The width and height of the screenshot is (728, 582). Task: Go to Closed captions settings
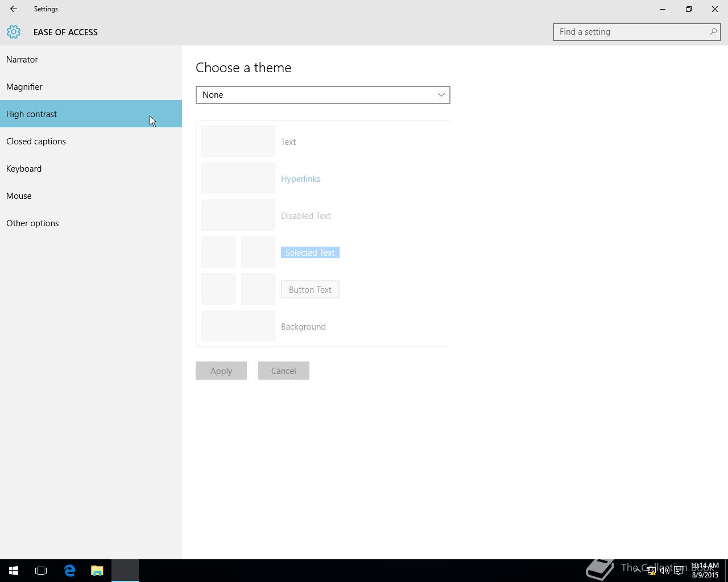coord(91,141)
